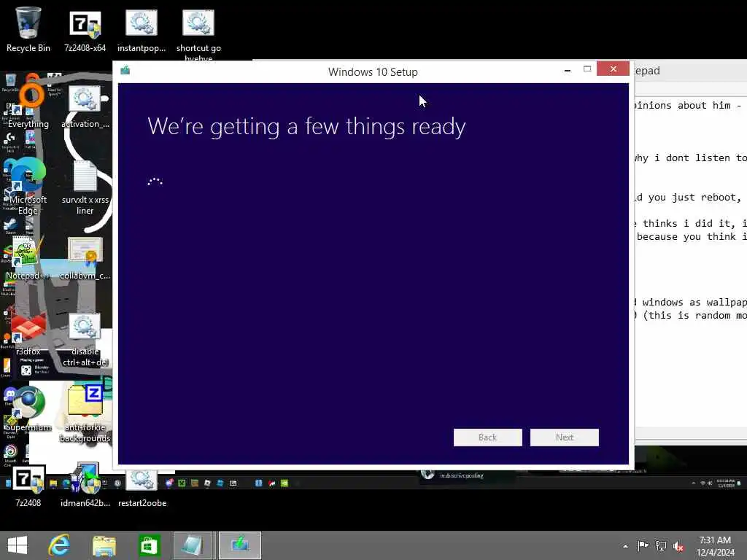
Task: Open the collabvm_c... certificate file
Action: pos(85,257)
